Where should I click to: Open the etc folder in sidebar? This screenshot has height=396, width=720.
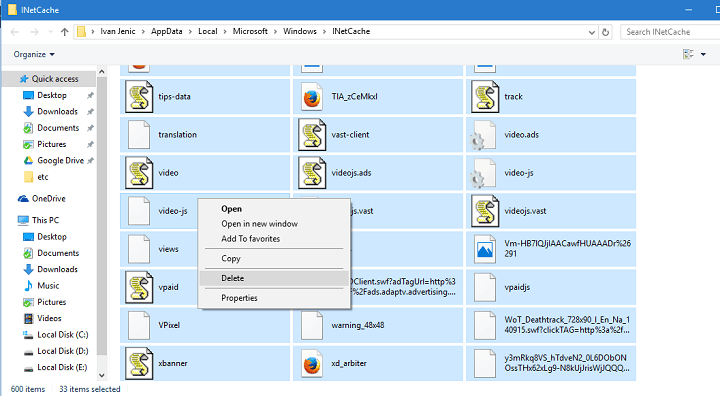point(43,177)
